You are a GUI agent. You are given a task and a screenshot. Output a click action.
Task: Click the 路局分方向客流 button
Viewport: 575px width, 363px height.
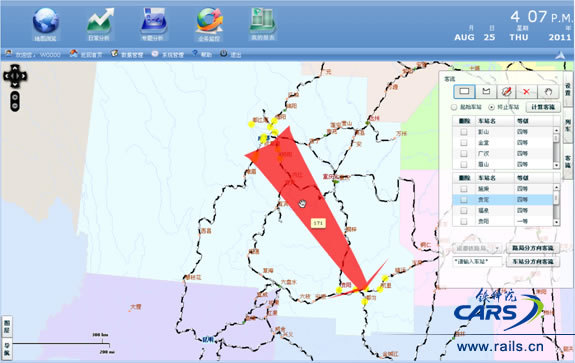[x=532, y=248]
